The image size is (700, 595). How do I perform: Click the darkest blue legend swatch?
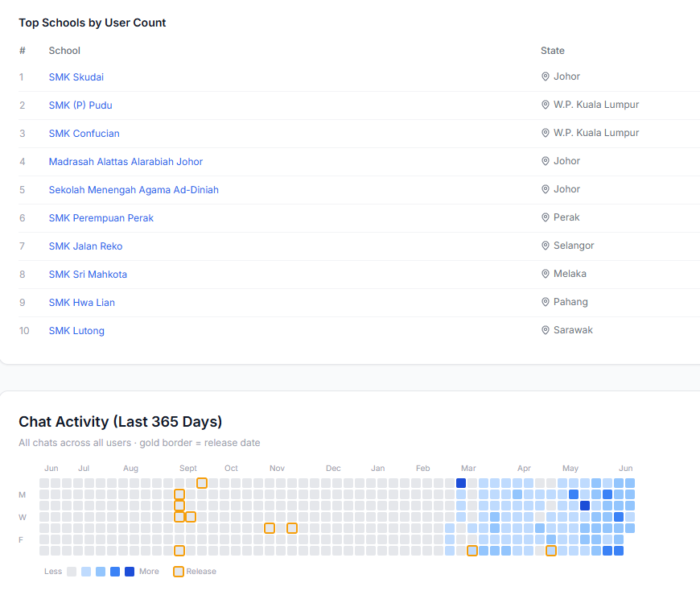point(130,572)
